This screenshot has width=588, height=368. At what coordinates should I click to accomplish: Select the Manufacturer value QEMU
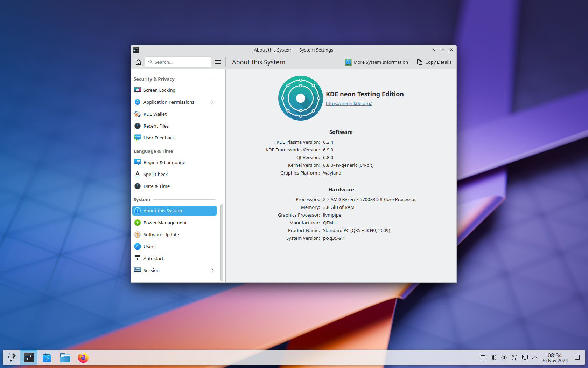click(x=330, y=223)
